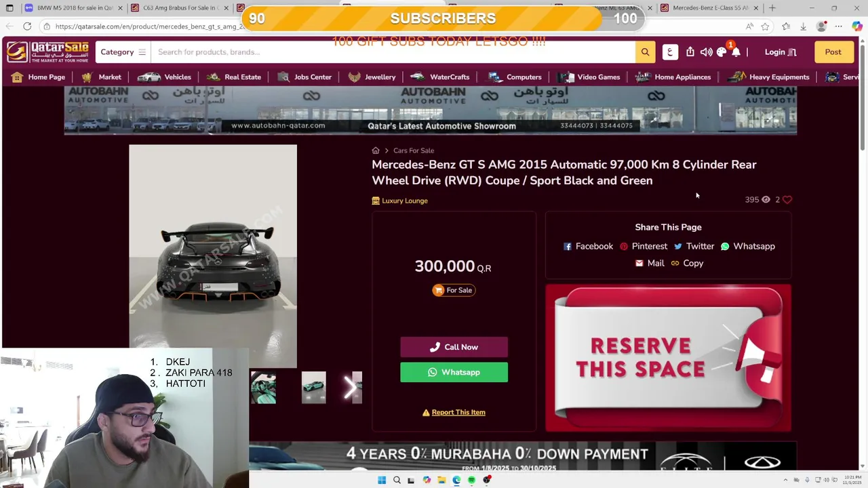Click the views eye icon
The height and width of the screenshot is (488, 868).
pos(766,200)
